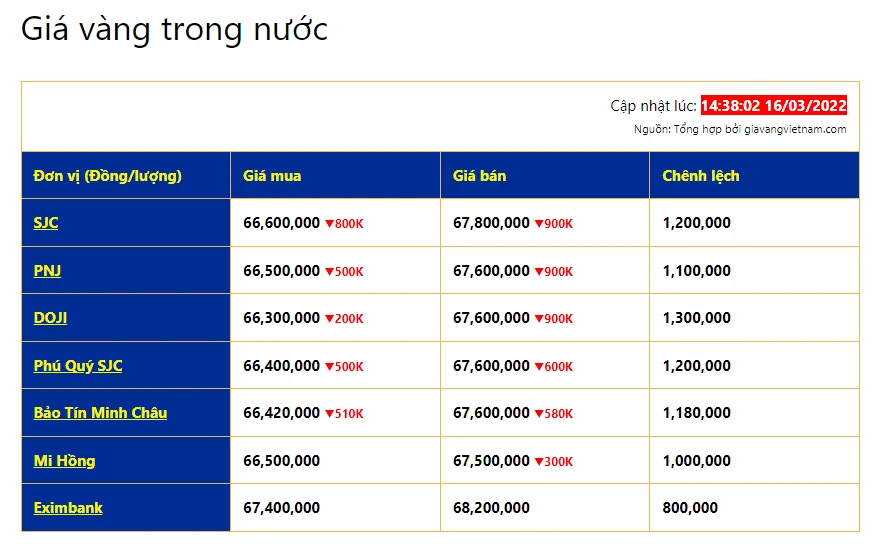Click DOJI buy price down arrow 200K
Viewport: 875px width, 549px height.
click(x=343, y=319)
